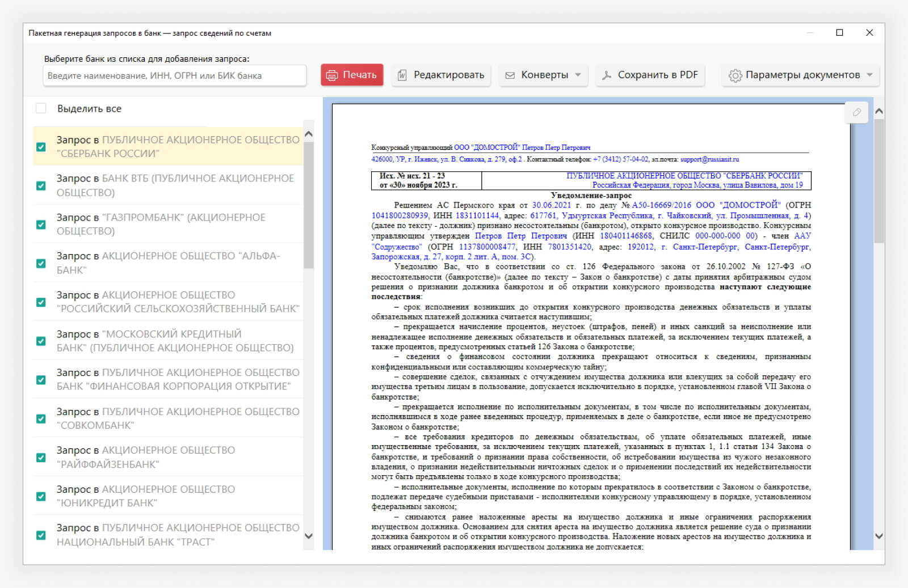The width and height of the screenshot is (908, 588).
Task: Click the support@russianit.ru email link
Action: pyautogui.click(x=709, y=159)
